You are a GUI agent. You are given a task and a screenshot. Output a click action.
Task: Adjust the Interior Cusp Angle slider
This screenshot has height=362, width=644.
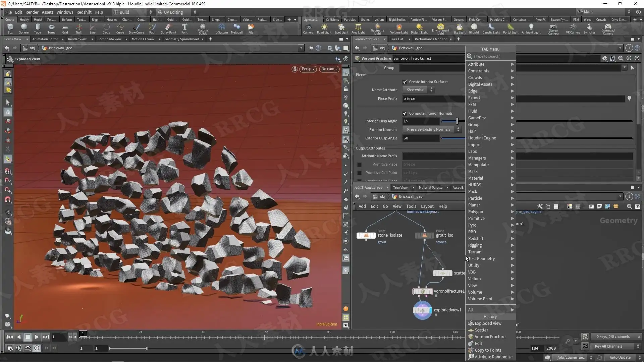point(457,121)
